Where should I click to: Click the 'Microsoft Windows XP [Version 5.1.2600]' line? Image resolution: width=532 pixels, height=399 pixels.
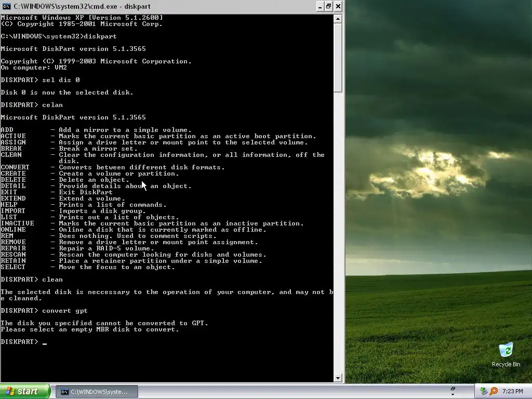tap(82, 18)
